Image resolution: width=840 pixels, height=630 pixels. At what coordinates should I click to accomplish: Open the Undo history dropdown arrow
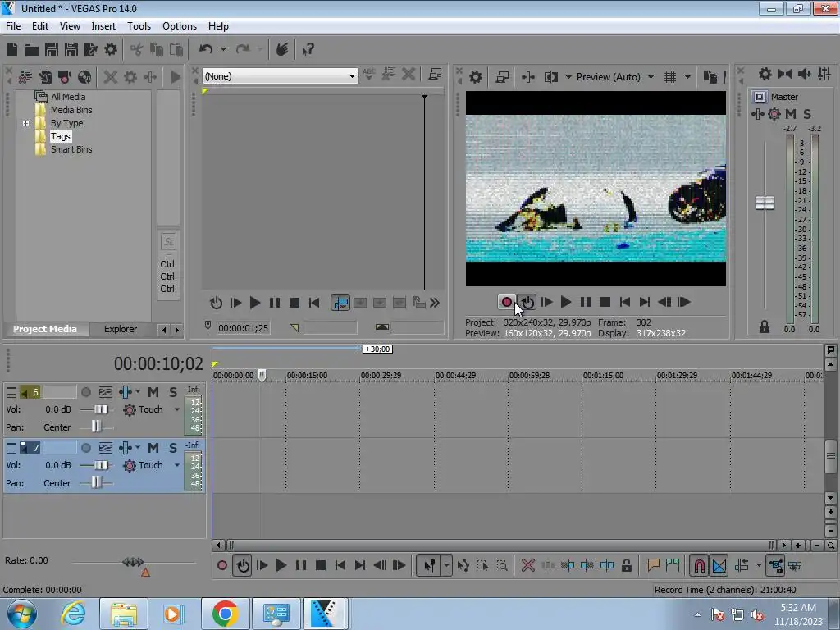223,49
